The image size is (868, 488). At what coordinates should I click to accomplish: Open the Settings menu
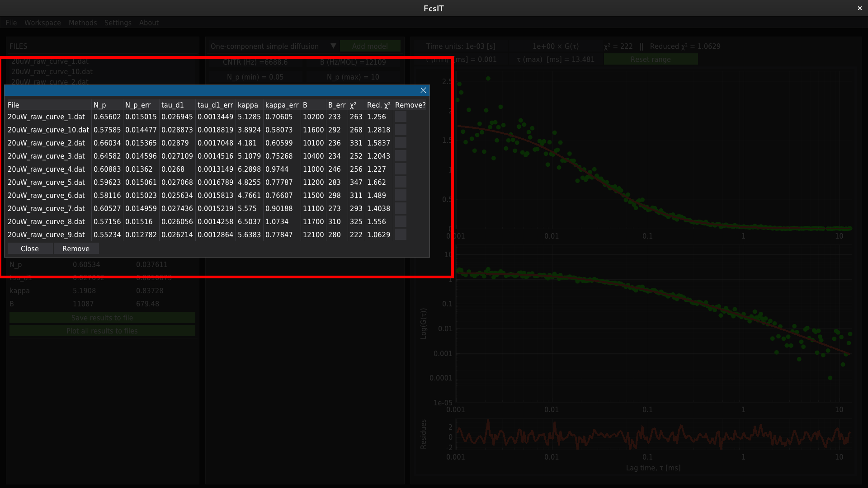click(118, 23)
